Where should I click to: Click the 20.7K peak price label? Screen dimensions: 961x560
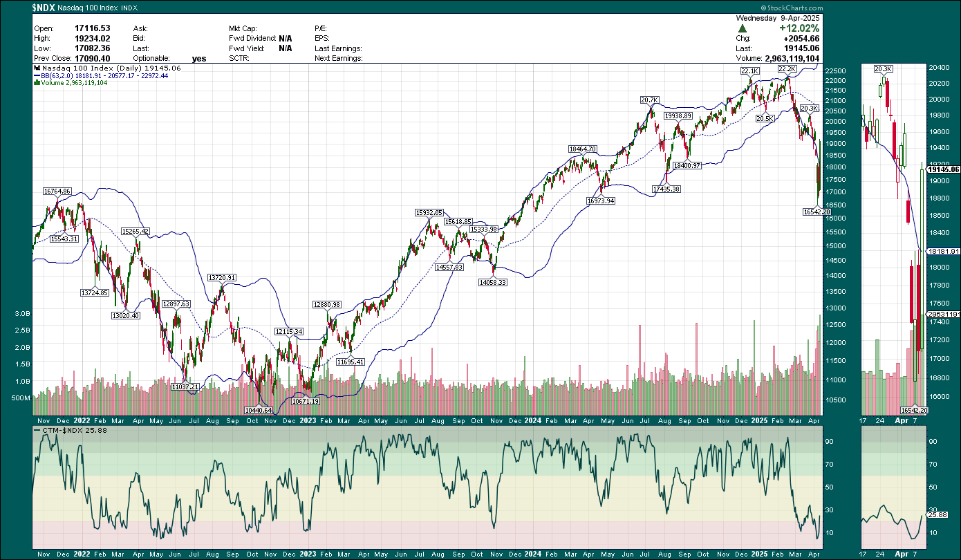point(649,100)
